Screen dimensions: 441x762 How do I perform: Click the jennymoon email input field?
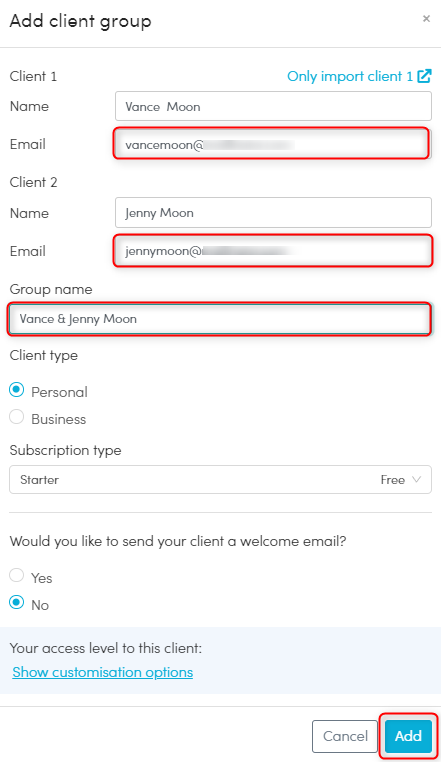[x=273, y=251]
